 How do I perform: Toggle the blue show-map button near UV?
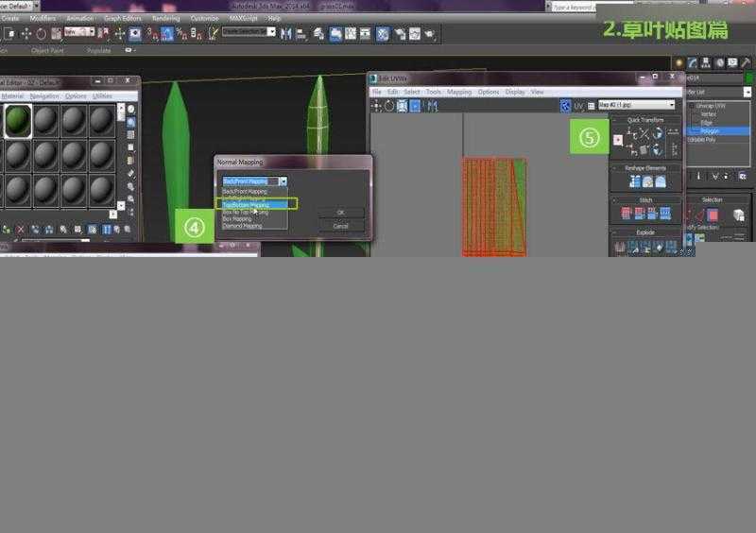(x=565, y=106)
